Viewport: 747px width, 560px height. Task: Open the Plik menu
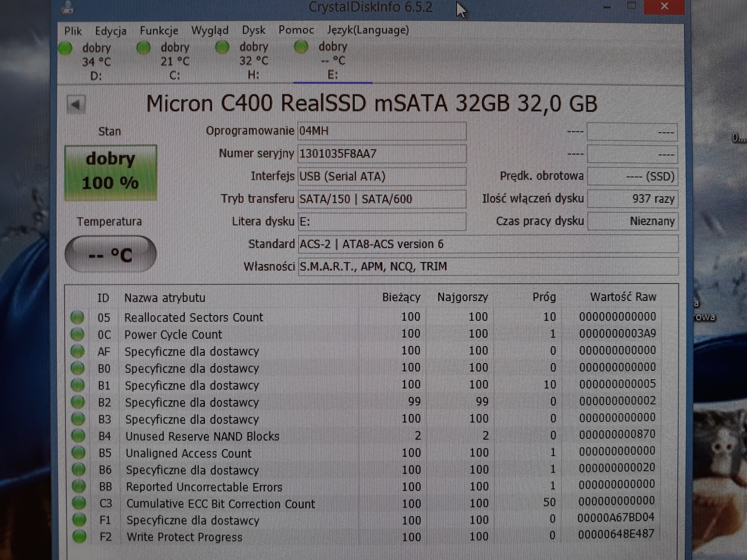click(x=73, y=31)
